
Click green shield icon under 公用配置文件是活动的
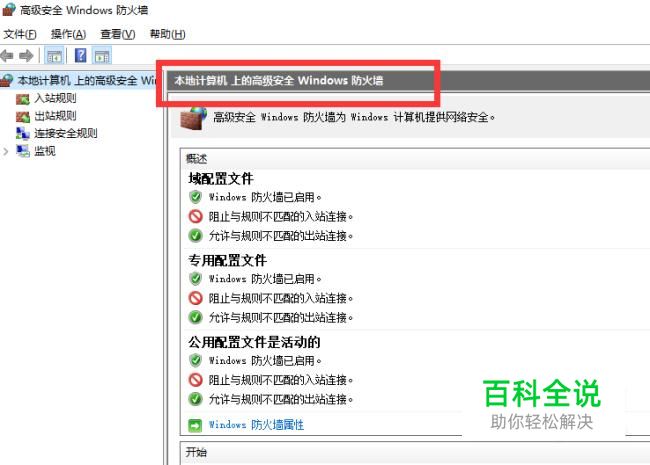click(x=195, y=360)
